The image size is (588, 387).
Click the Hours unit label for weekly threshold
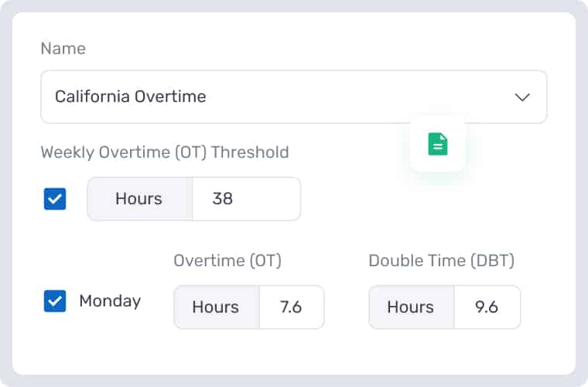point(139,199)
